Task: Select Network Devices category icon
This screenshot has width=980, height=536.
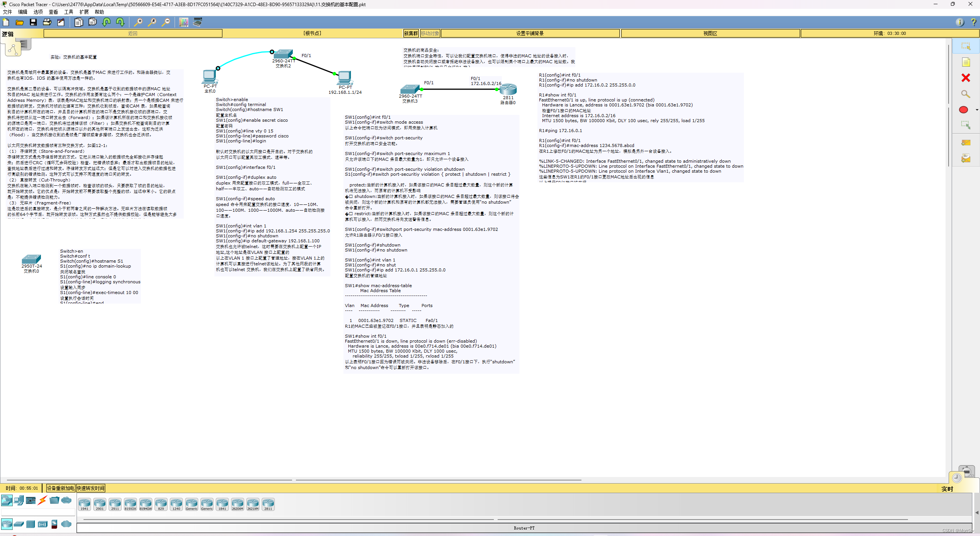Action: point(7,500)
